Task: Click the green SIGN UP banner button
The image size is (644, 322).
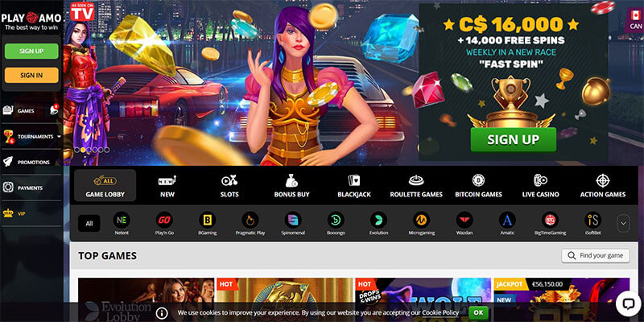Action: click(514, 139)
